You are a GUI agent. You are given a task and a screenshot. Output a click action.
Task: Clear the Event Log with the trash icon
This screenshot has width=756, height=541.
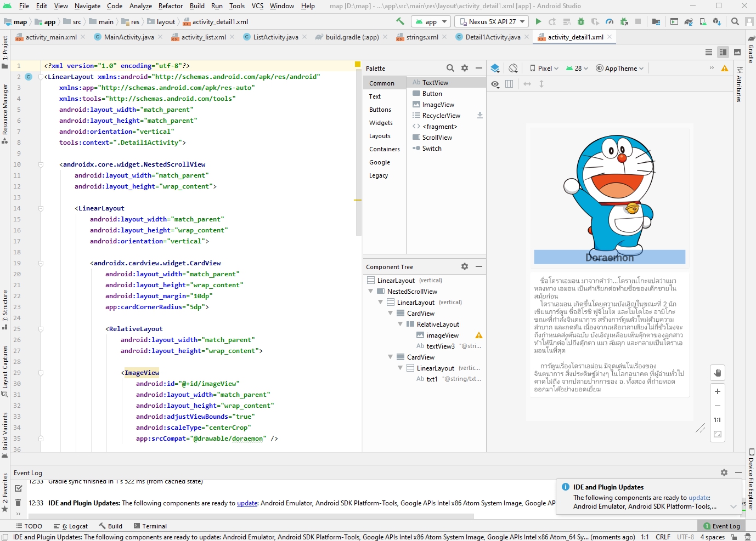coord(18,502)
